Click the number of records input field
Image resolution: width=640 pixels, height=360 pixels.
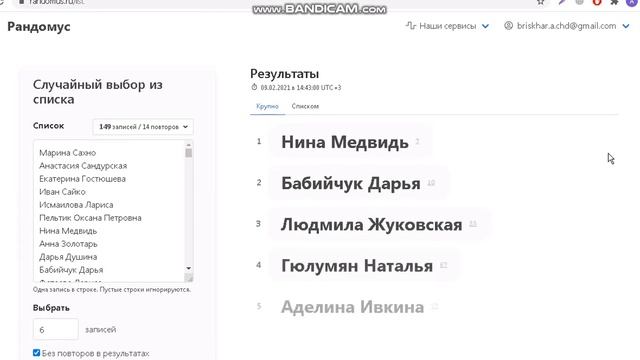pos(56,329)
